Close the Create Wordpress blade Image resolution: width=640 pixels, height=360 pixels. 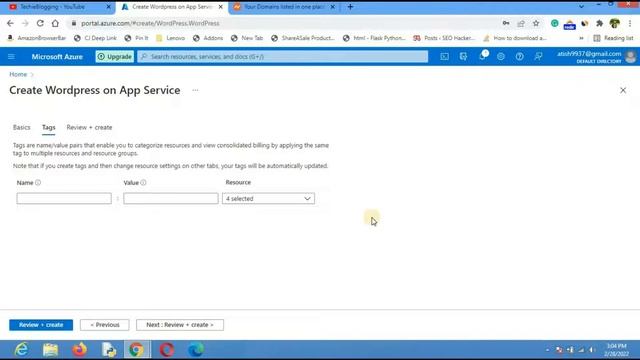[x=623, y=90]
